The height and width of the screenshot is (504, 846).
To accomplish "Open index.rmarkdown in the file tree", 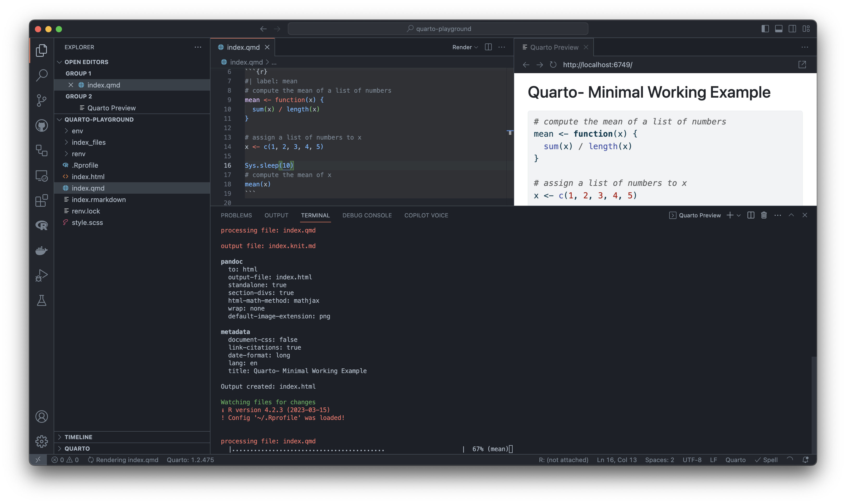I will 98,199.
